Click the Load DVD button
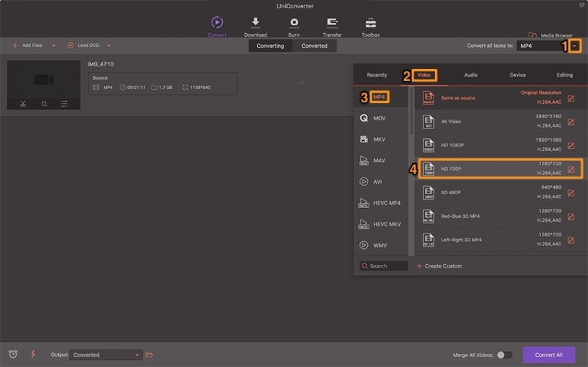 pos(83,46)
